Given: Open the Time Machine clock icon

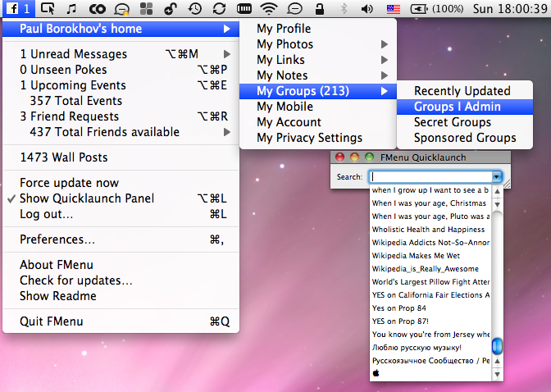Looking at the screenshot, I should pos(194,9).
